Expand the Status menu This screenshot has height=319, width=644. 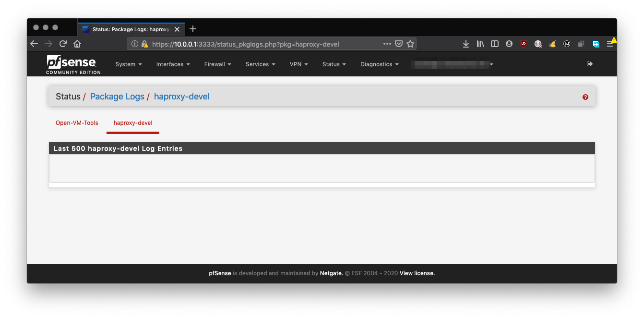click(334, 64)
